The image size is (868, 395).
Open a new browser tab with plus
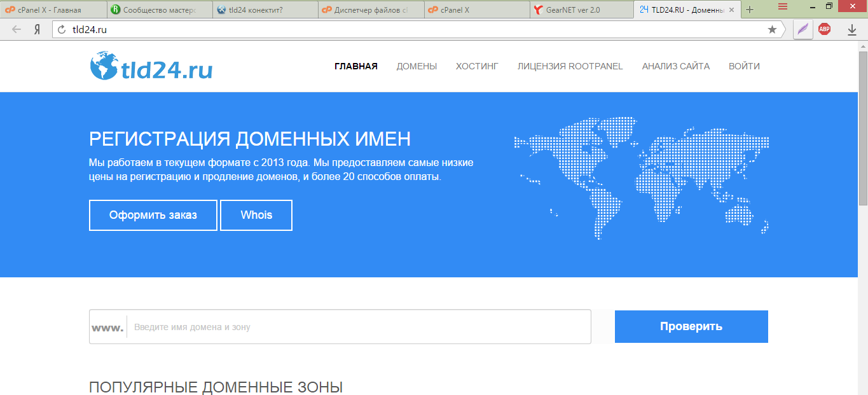750,10
